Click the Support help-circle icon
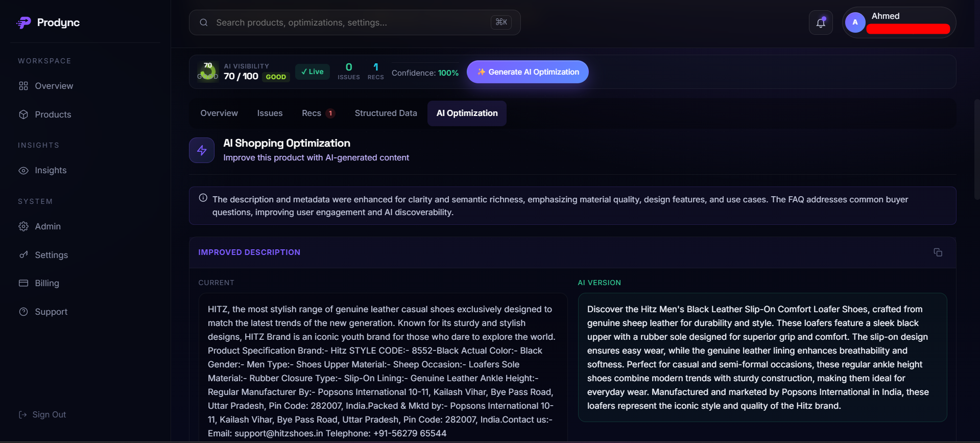980x443 pixels. click(x=23, y=312)
